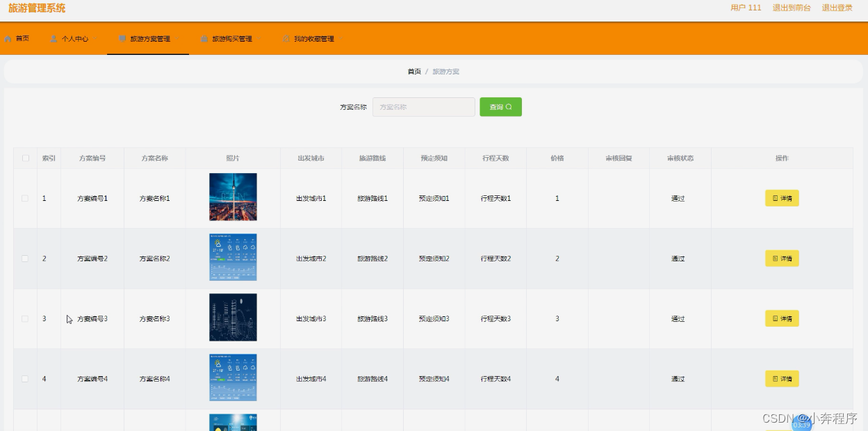This screenshot has height=431, width=868.
Task: Click cell 旅游路线4
Action: [x=372, y=379]
